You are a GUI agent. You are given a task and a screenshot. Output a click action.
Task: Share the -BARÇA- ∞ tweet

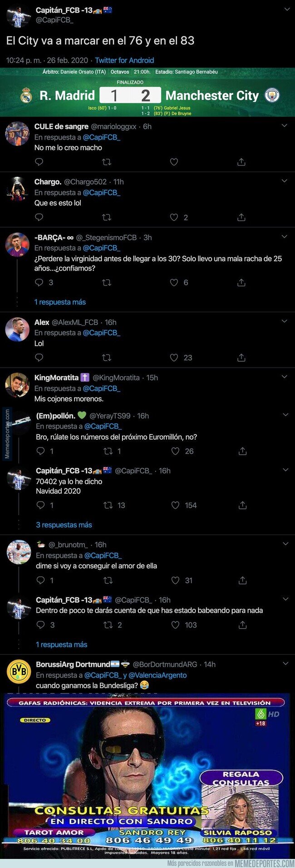[x=241, y=282]
